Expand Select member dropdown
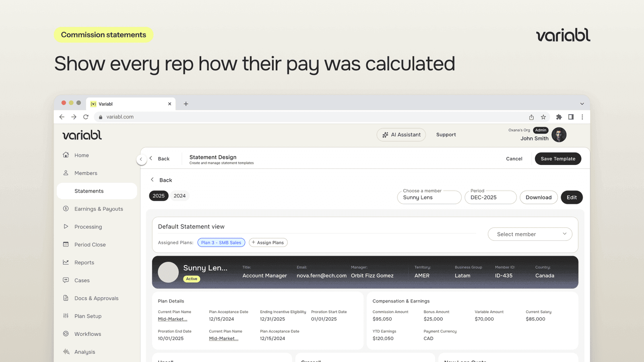 coord(530,234)
